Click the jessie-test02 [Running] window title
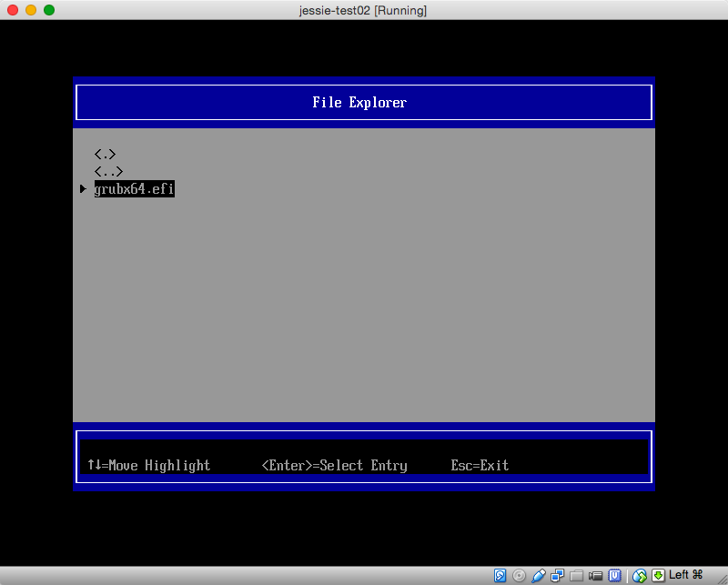This screenshot has width=728, height=585. tap(363, 10)
